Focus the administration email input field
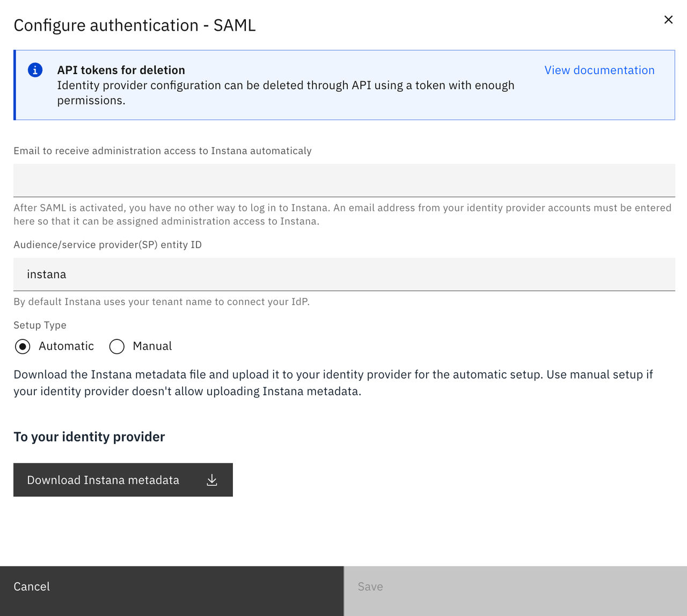Image resolution: width=687 pixels, height=616 pixels. [344, 180]
